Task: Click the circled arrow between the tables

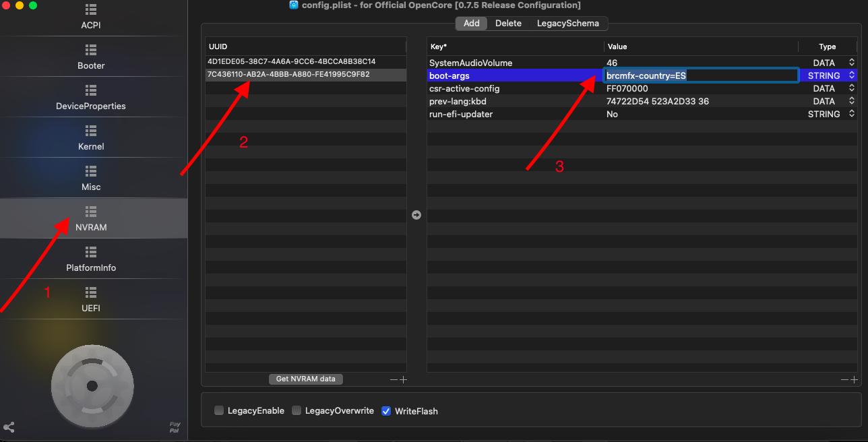Action: coord(416,215)
